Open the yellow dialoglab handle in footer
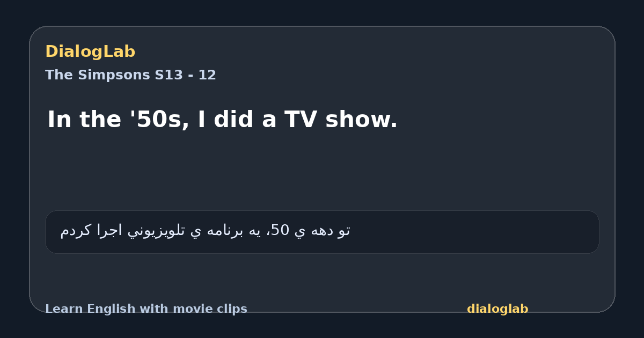This screenshot has height=338, width=644. pyautogui.click(x=497, y=309)
